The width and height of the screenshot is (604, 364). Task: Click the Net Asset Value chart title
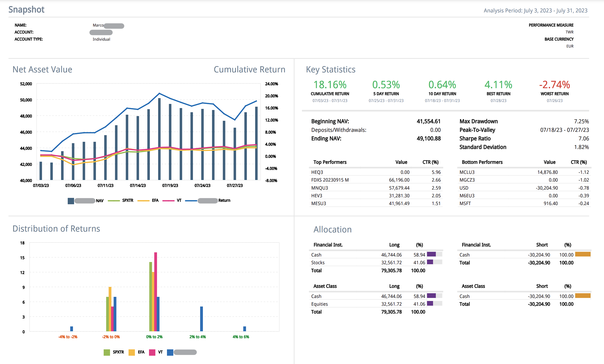click(x=42, y=69)
